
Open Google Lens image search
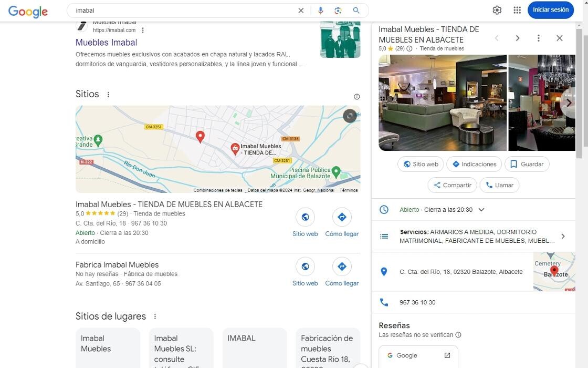pos(338,11)
